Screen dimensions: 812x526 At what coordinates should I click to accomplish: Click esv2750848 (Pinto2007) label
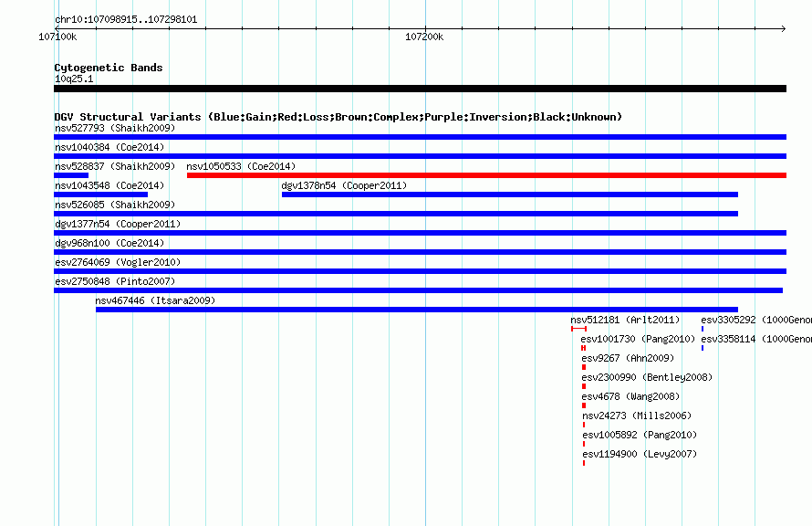[115, 281]
